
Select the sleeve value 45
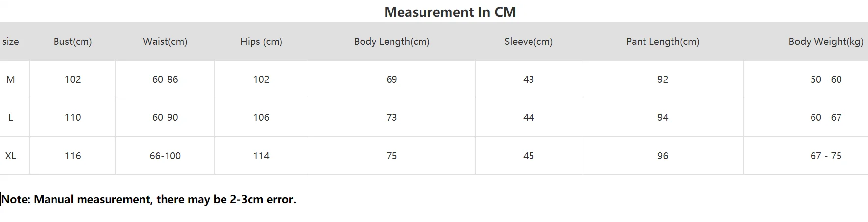pyautogui.click(x=529, y=156)
